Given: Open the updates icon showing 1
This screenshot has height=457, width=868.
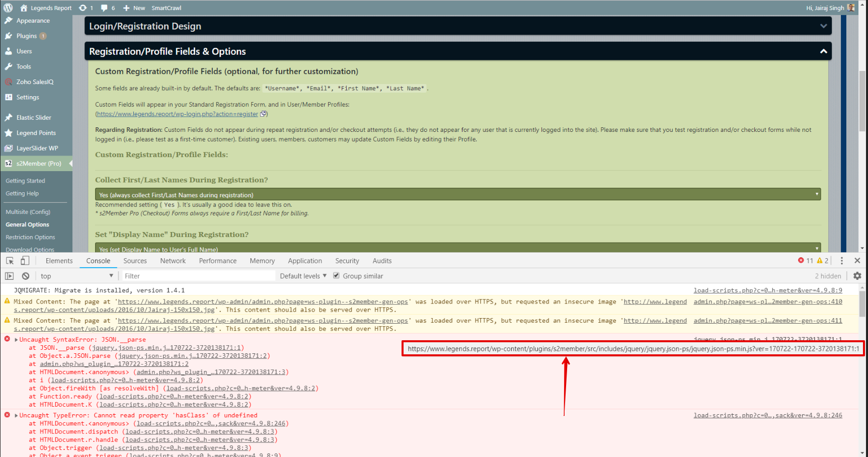Looking at the screenshot, I should pos(83,8).
